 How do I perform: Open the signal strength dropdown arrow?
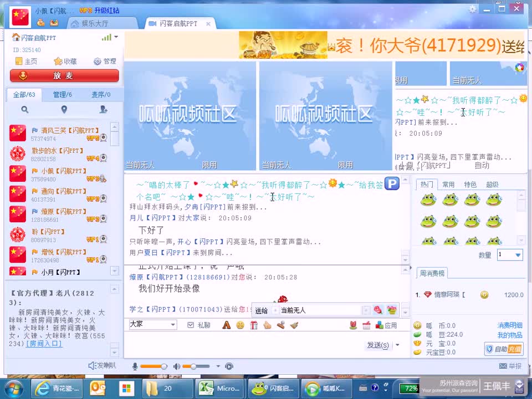click(116, 37)
